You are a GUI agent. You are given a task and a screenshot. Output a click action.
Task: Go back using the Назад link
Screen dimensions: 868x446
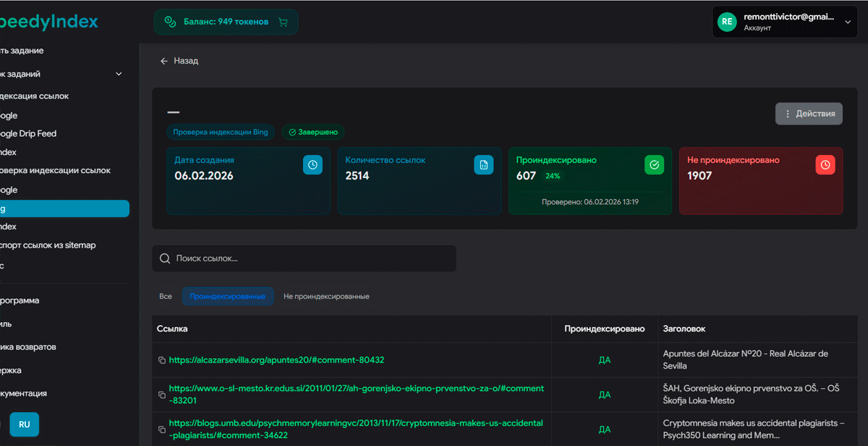[179, 61]
